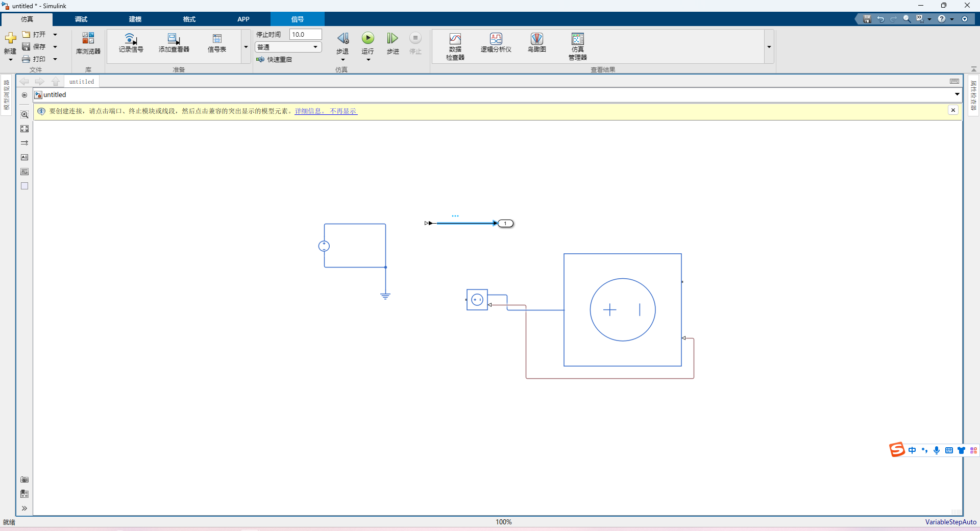This screenshot has width=980, height=531.
Task: Click the Image palette icon
Action: [24, 172]
